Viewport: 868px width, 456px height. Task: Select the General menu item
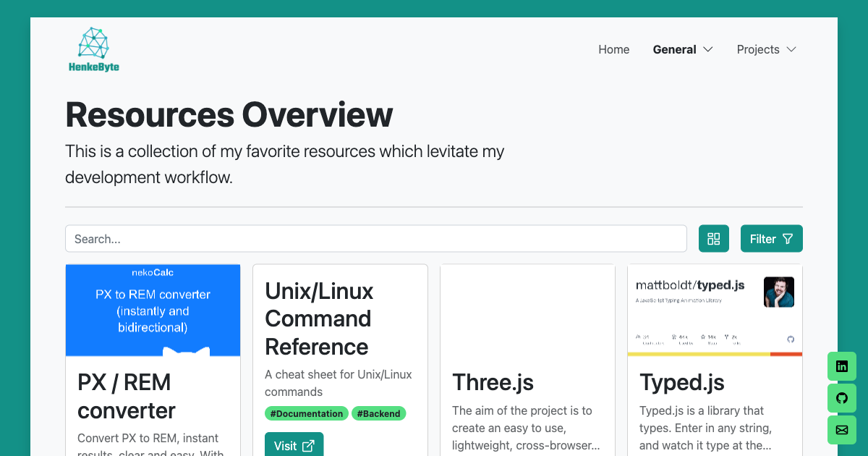tap(674, 49)
